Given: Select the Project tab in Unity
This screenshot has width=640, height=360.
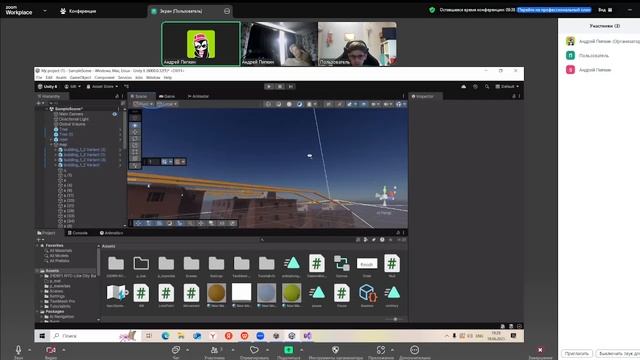Looking at the screenshot, I should point(46,233).
